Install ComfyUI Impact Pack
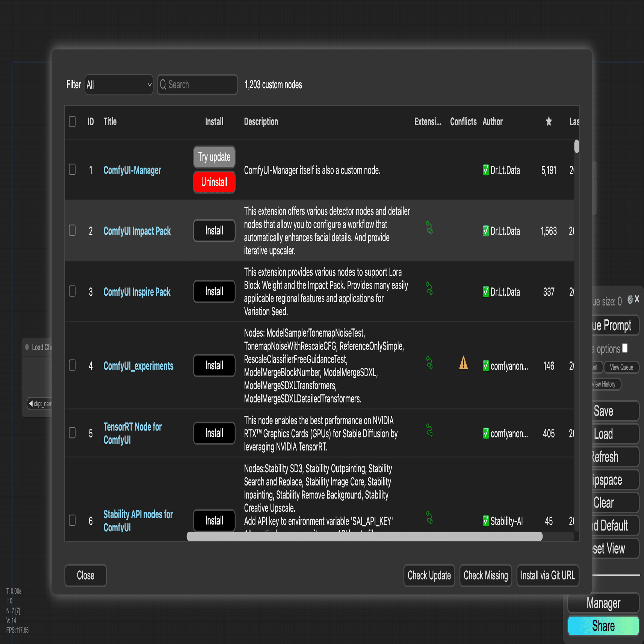This screenshot has width=644, height=644. (214, 231)
